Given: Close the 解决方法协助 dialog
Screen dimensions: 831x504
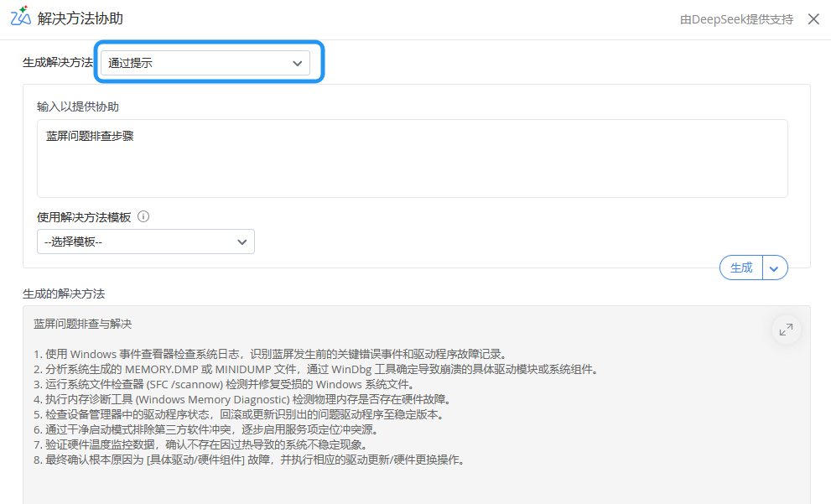Looking at the screenshot, I should pyautogui.click(x=813, y=19).
